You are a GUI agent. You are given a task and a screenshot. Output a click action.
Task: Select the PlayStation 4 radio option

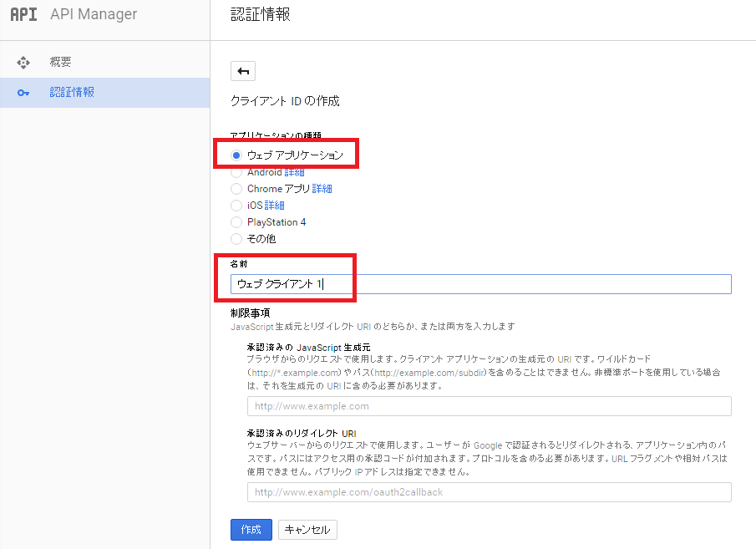[236, 222]
